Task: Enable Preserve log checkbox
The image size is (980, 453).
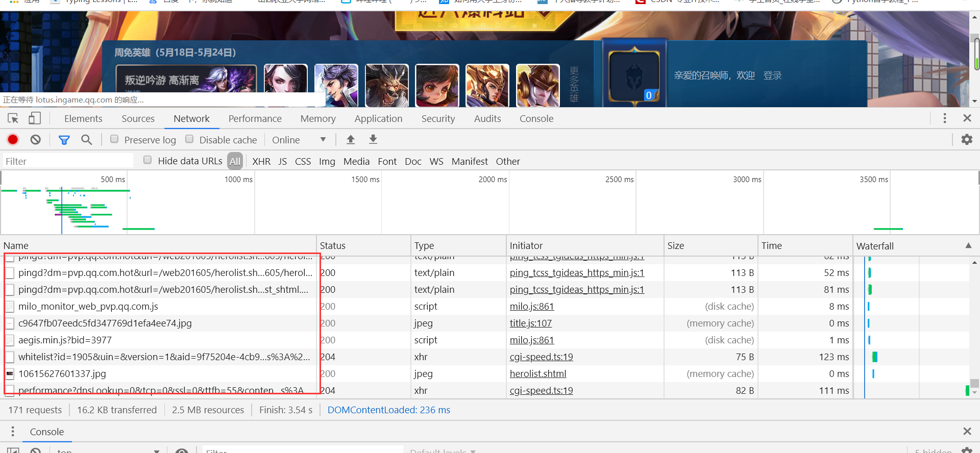Action: (x=114, y=139)
